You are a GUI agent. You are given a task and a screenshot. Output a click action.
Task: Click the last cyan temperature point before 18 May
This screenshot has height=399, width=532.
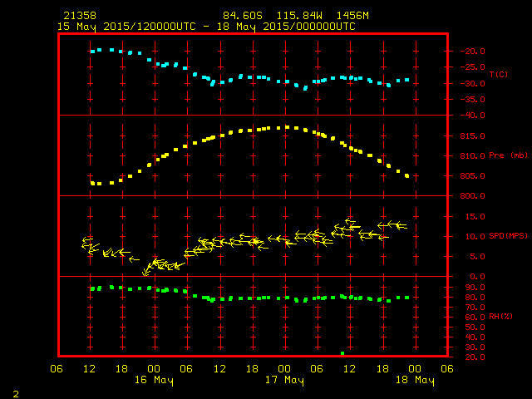click(x=406, y=80)
